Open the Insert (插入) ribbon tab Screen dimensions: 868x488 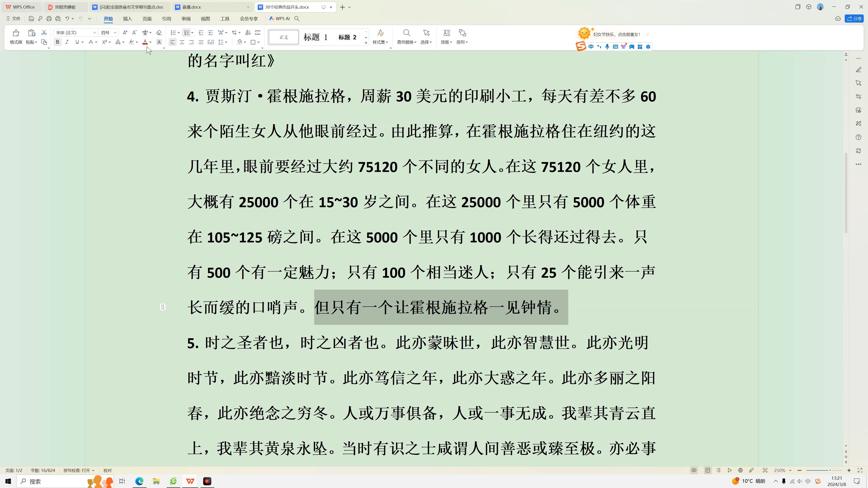pyautogui.click(x=127, y=19)
